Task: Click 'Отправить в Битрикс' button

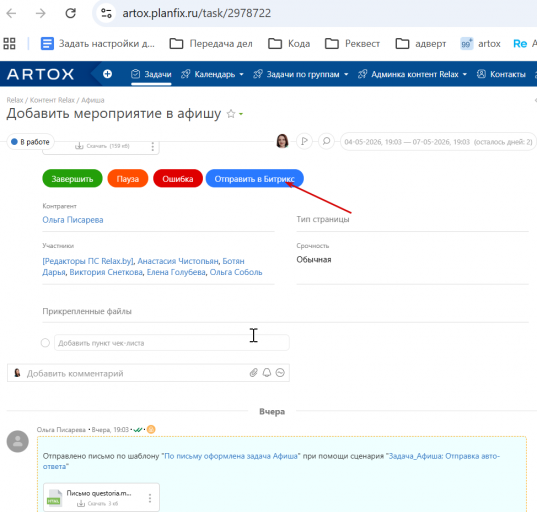Action: [x=254, y=179]
